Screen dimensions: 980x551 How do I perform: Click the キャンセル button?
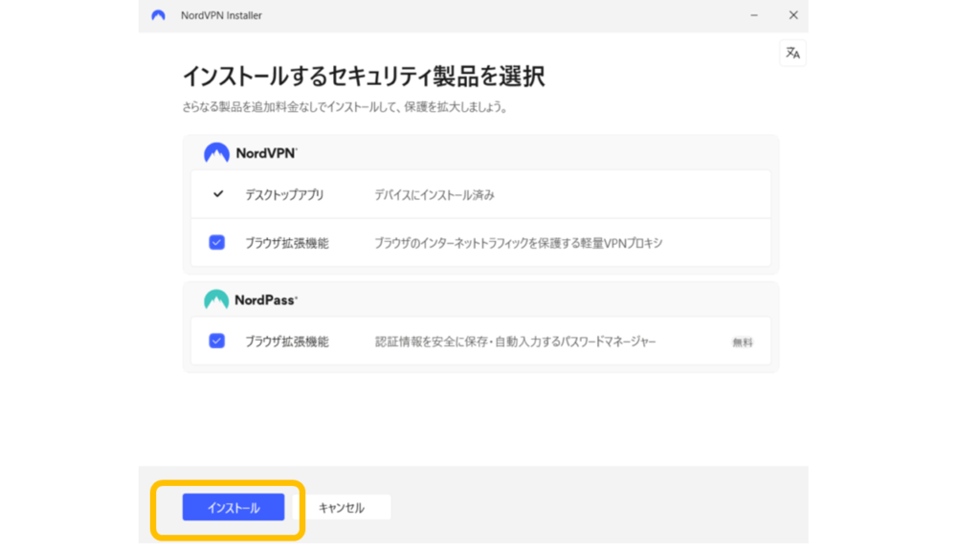342,508
